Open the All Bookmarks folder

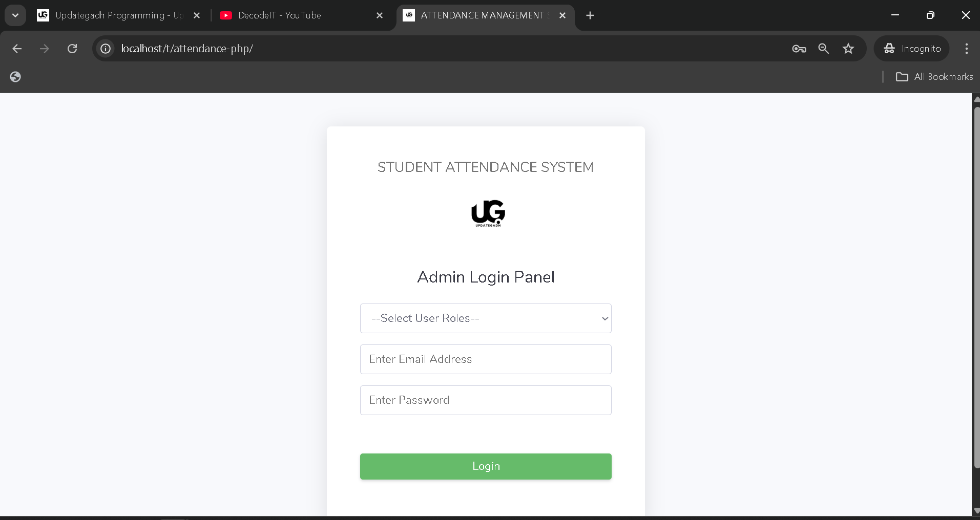(934, 77)
